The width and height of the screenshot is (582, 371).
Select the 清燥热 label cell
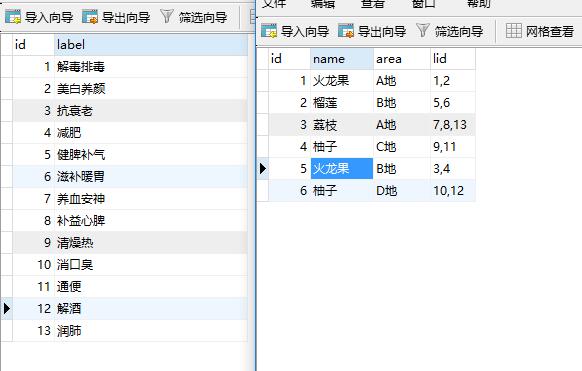click(151, 243)
